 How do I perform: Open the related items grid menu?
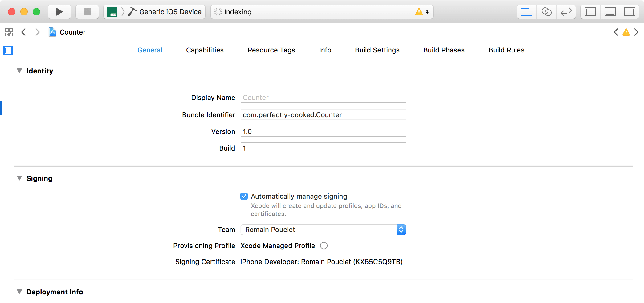pyautogui.click(x=9, y=32)
